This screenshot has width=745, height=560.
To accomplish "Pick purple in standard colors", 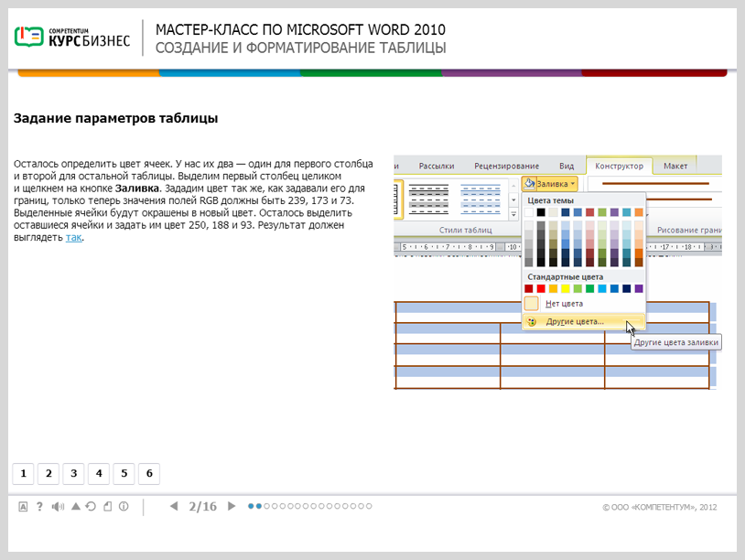I will pyautogui.click(x=639, y=289).
